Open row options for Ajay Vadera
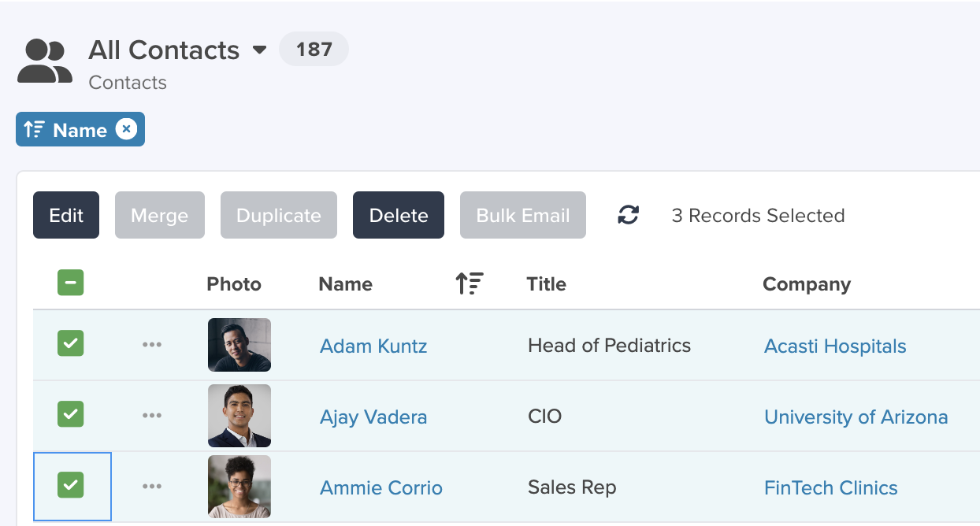The width and height of the screenshot is (980, 526). click(152, 416)
